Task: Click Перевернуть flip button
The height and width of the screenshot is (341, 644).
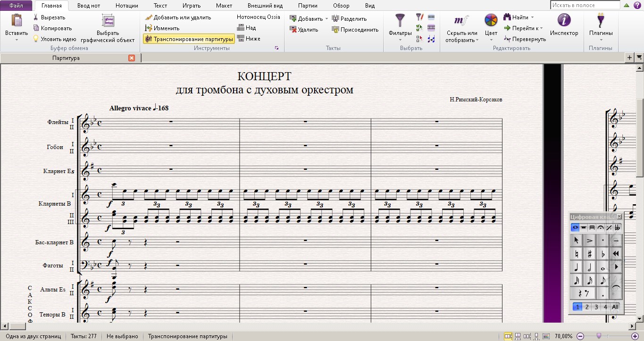Action: coord(525,39)
